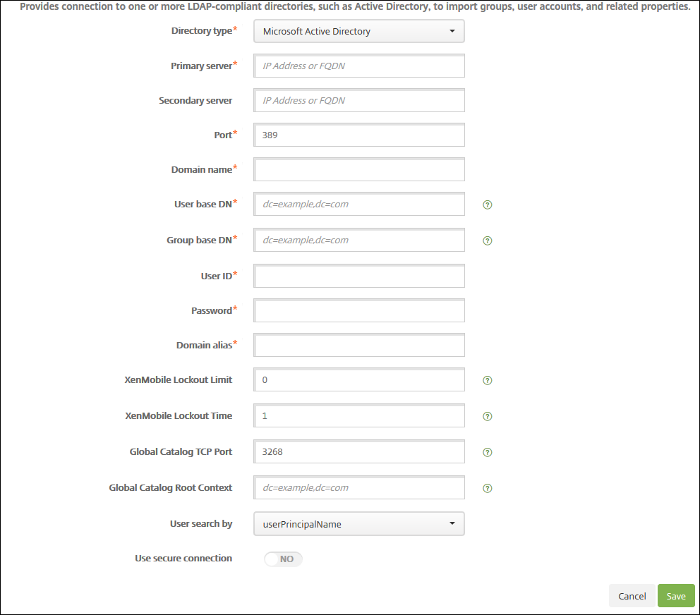
Task: Click the Password field
Action: click(x=358, y=311)
